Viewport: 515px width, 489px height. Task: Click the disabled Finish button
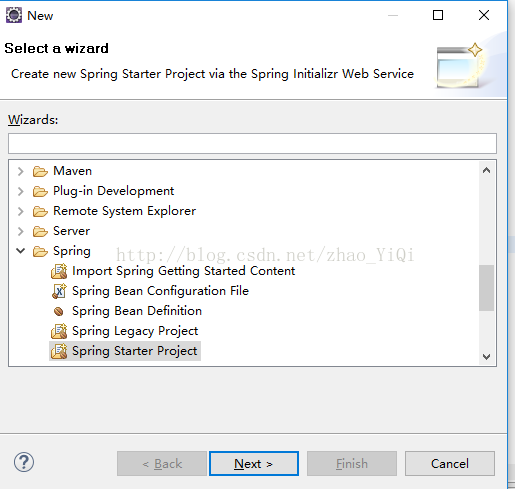click(352, 464)
